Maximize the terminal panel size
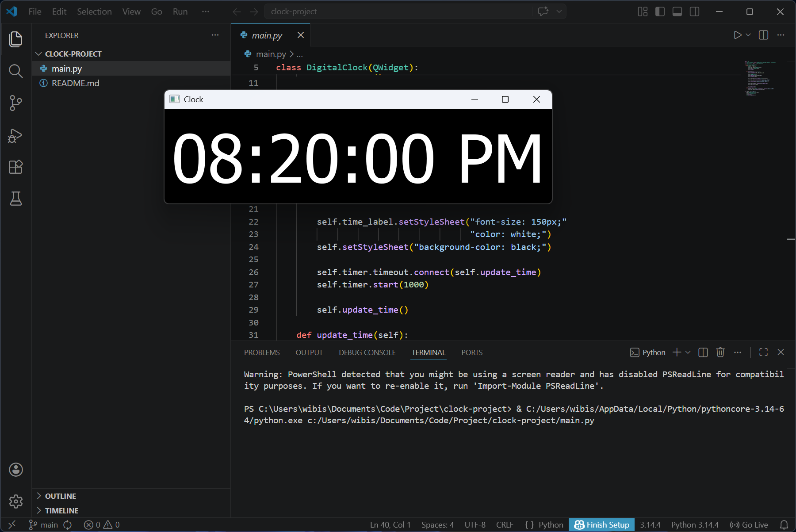The width and height of the screenshot is (796, 532). coord(763,352)
